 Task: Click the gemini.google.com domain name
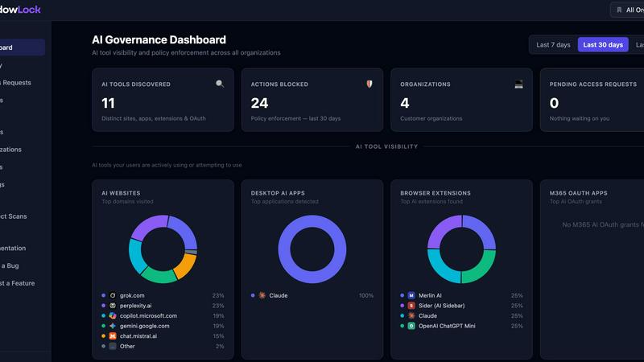point(145,326)
